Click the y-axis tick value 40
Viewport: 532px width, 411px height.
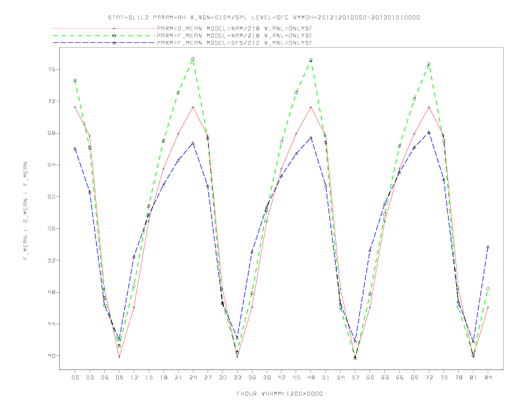(51, 356)
